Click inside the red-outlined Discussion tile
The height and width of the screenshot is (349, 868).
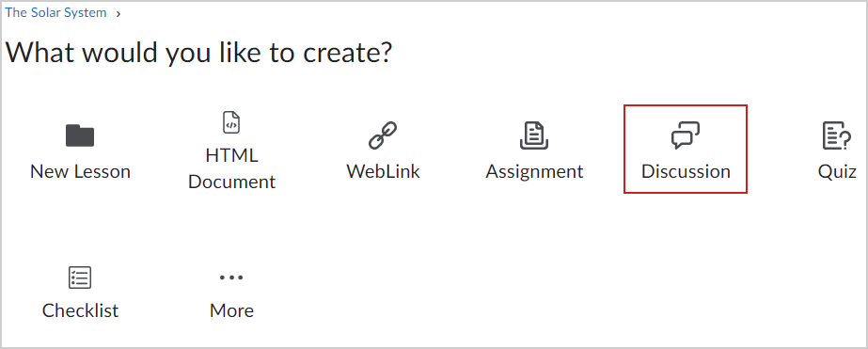point(686,149)
